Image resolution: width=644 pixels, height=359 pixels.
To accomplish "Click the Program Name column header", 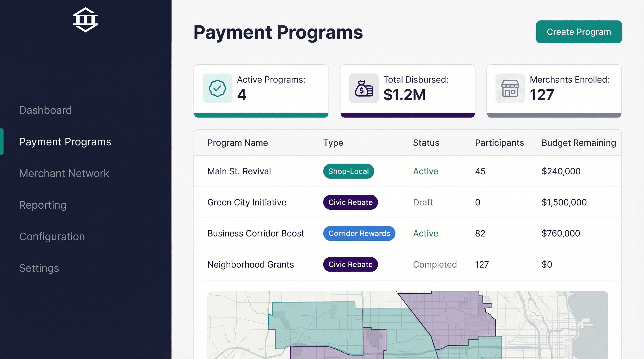I will (x=238, y=143).
